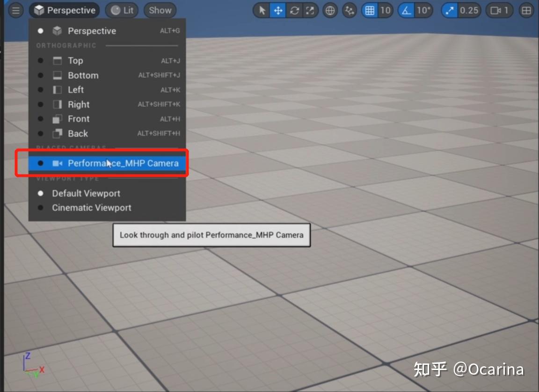Toggle grid snapping on or off
This screenshot has width=539, height=392.
(x=368, y=10)
